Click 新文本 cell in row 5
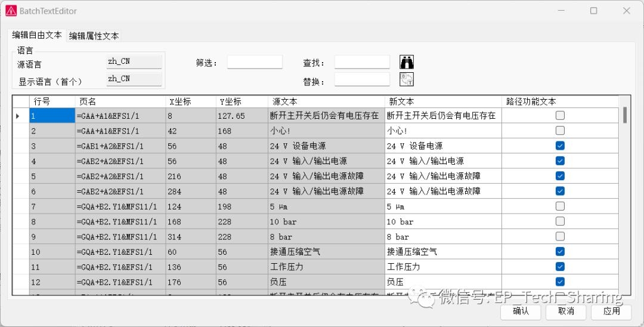Image resolution: width=644 pixels, height=327 pixels. (x=443, y=176)
